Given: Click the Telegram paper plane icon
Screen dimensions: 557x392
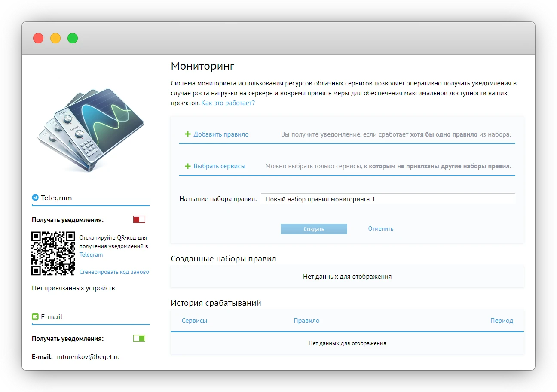Looking at the screenshot, I should (35, 198).
